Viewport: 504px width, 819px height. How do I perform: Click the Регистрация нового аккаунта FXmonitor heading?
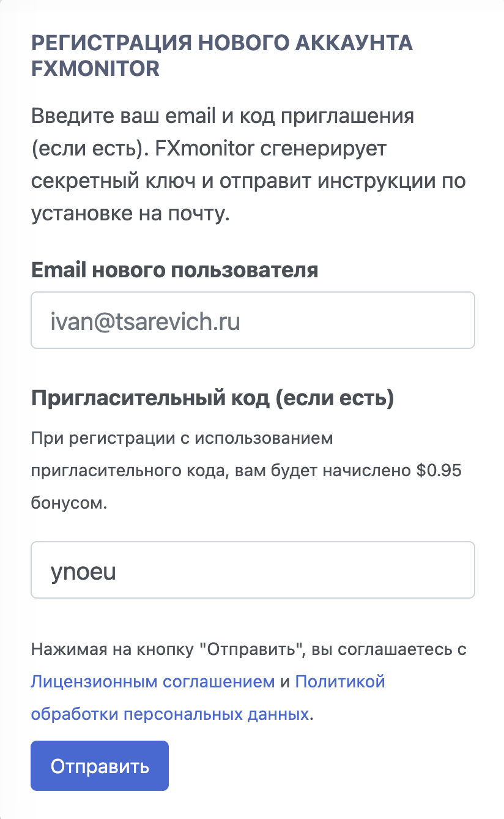click(222, 56)
